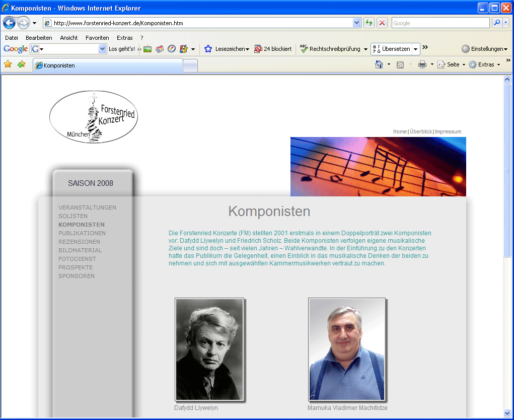Viewport: 514px width, 420px height.
Task: Open the SPONSOREN sidebar link
Action: 77,276
